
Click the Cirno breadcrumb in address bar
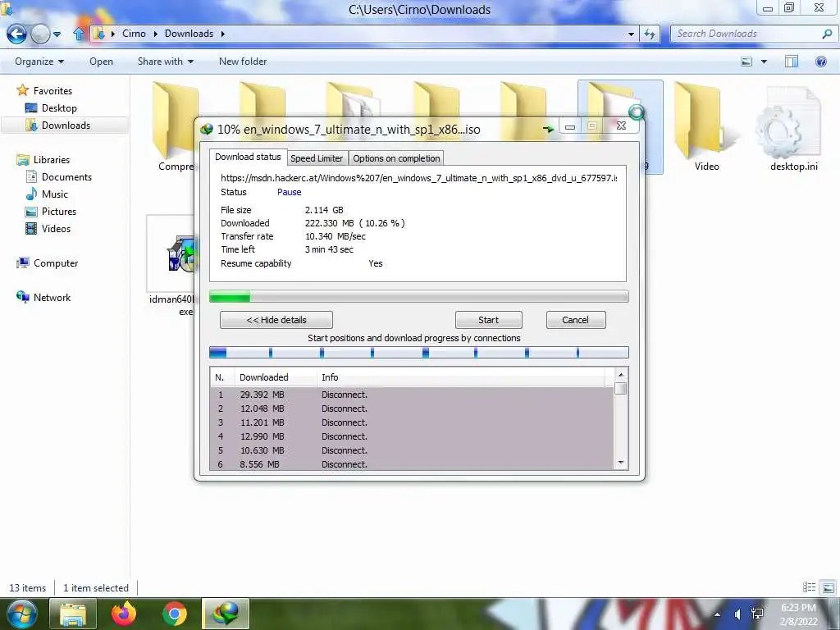134,34
